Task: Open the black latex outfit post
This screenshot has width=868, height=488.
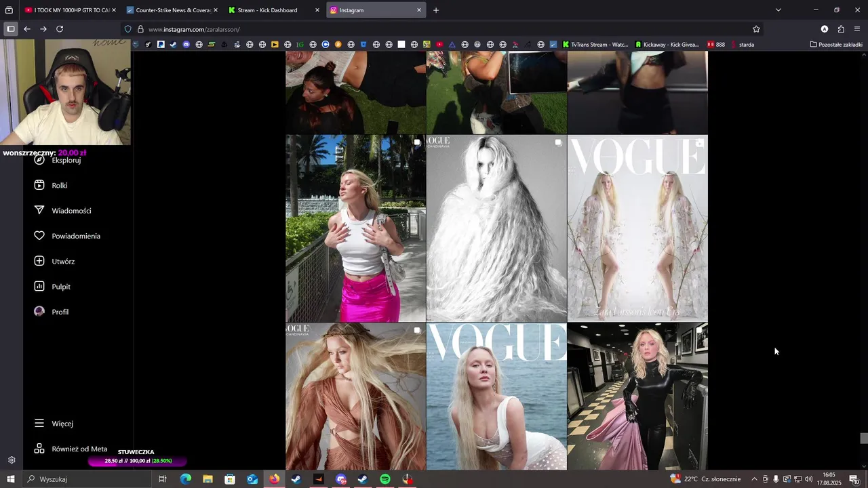Action: 637,396
